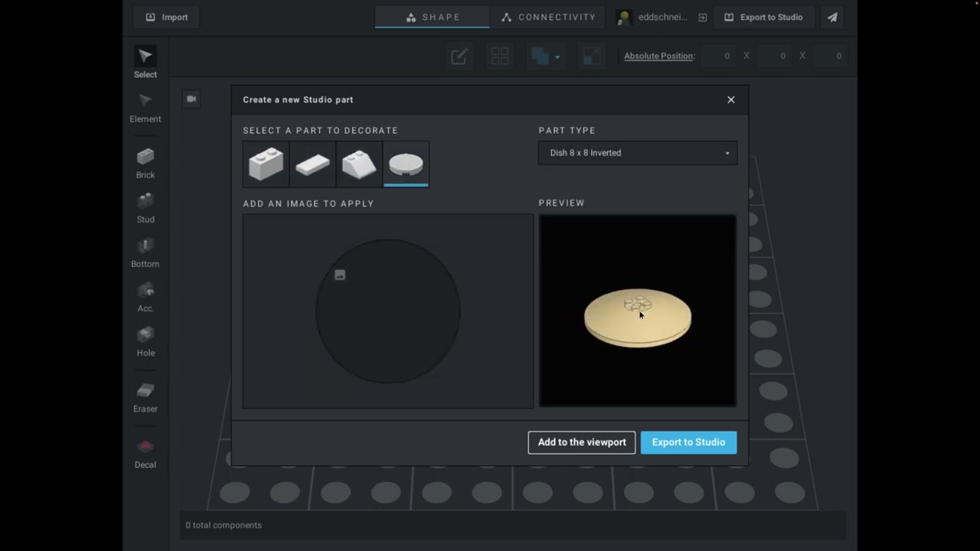Click the circular image drop area
980x551 pixels.
coord(388,311)
